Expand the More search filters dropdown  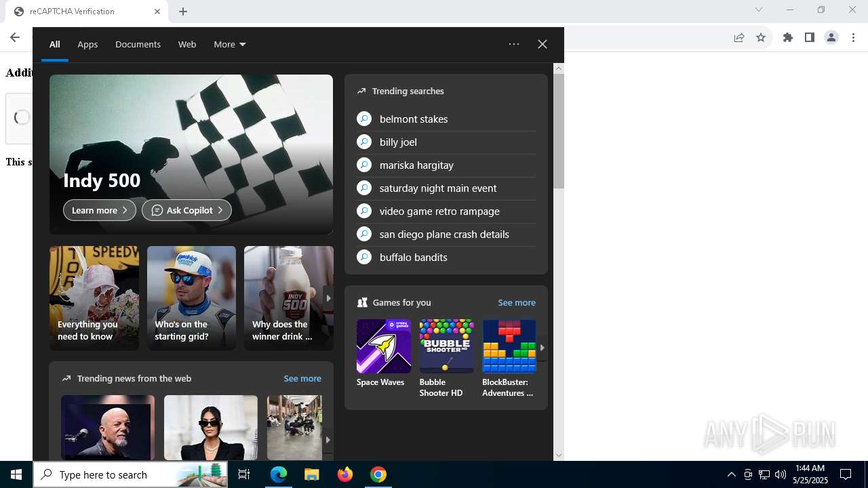point(230,44)
